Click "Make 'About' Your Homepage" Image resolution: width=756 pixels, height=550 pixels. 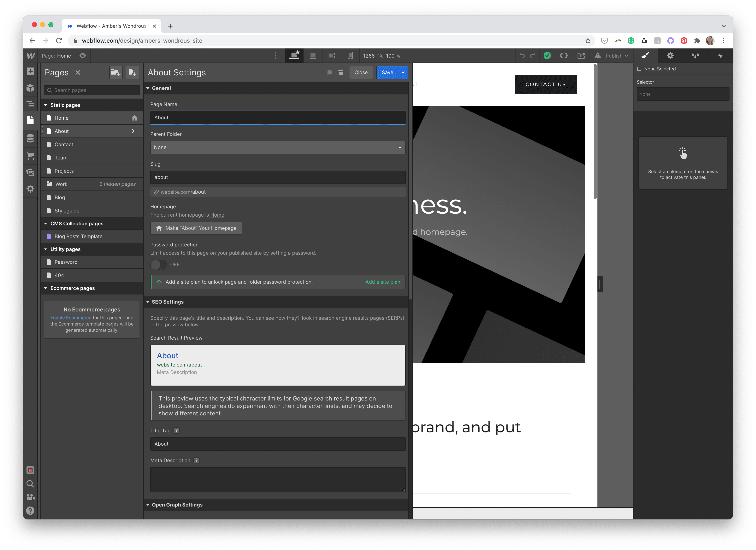coord(196,228)
